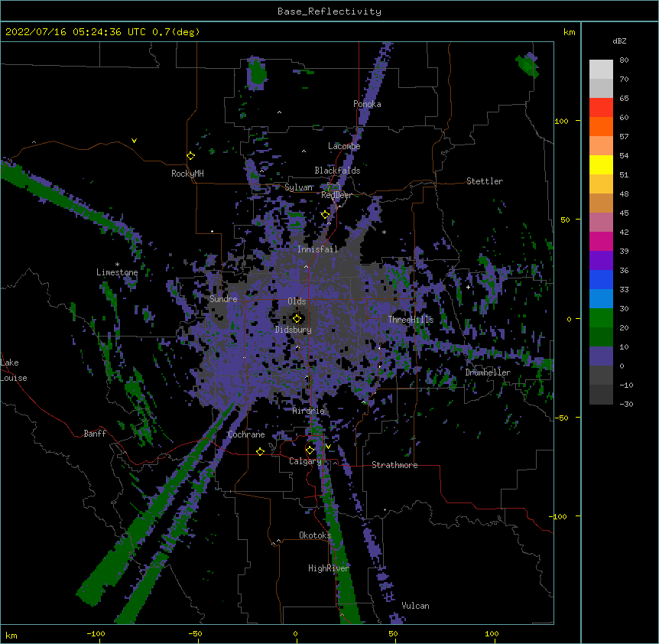Screen dimensions: 659x644
Task: Click the white plus marker north of Drumheller
Action: click(468, 287)
